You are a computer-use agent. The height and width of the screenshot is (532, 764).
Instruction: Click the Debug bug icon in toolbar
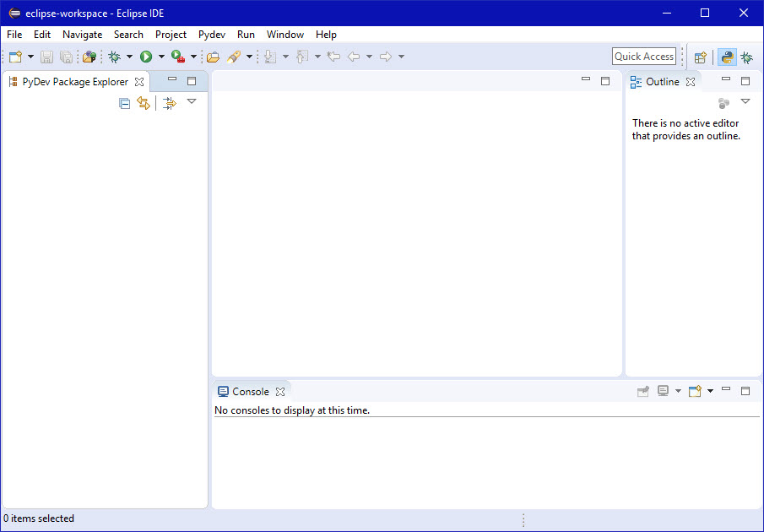114,57
